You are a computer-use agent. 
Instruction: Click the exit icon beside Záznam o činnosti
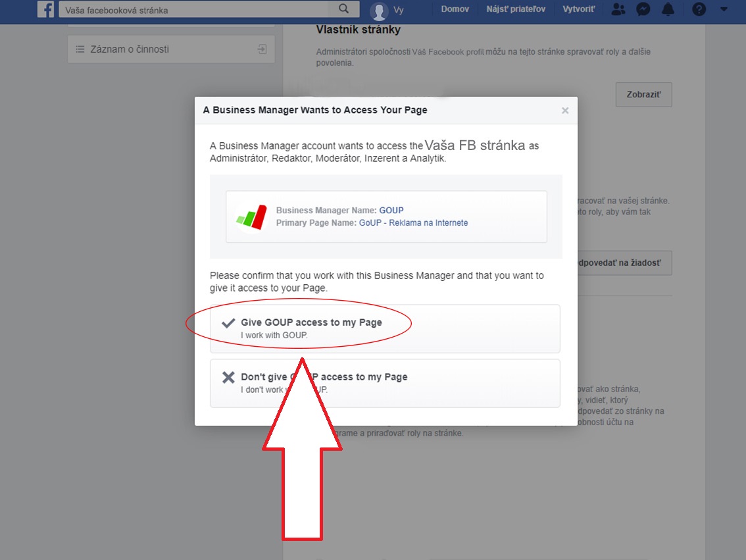point(262,49)
